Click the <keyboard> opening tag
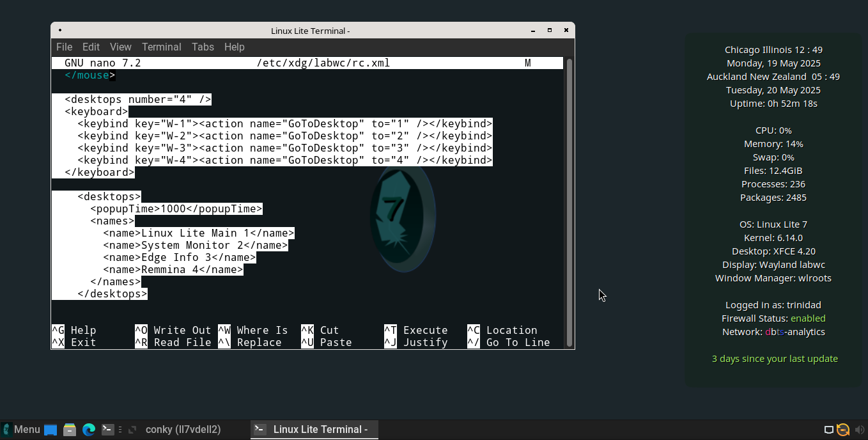Image resolution: width=868 pixels, height=440 pixels. (x=97, y=111)
